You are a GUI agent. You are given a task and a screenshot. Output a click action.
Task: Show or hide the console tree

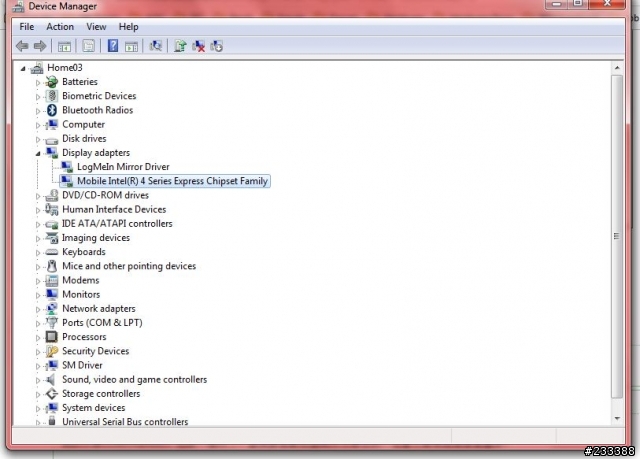(x=64, y=47)
